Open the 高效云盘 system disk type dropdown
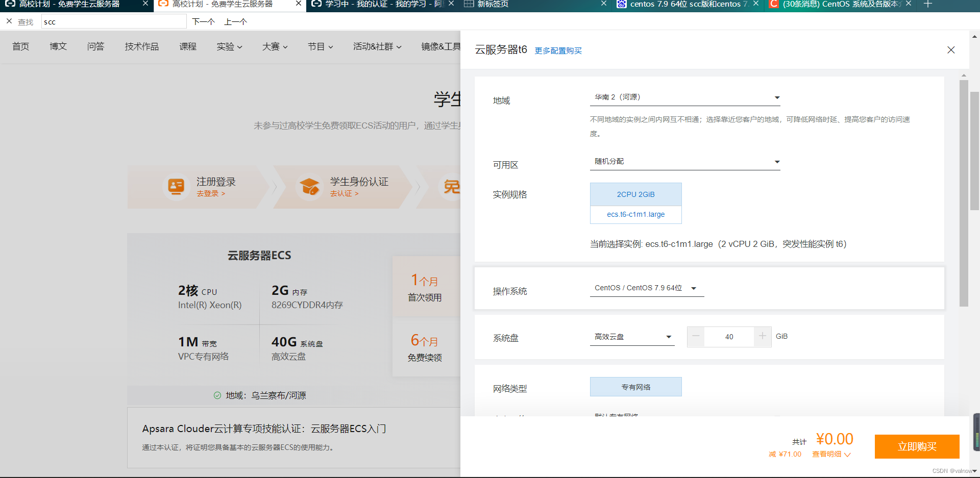The image size is (980, 478). coord(632,337)
